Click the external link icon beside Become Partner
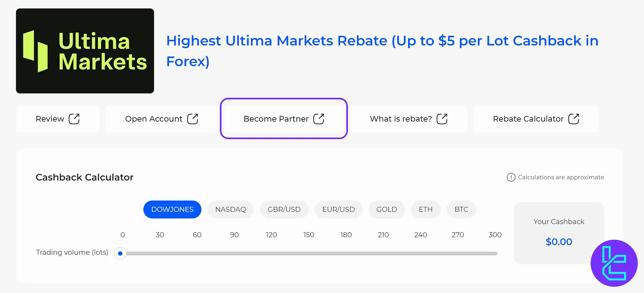The height and width of the screenshot is (293, 644). [319, 119]
